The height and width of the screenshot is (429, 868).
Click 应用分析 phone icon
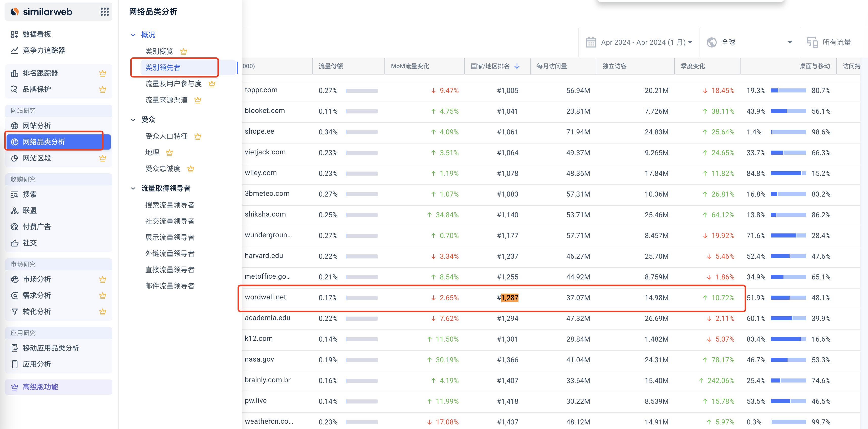pos(14,364)
